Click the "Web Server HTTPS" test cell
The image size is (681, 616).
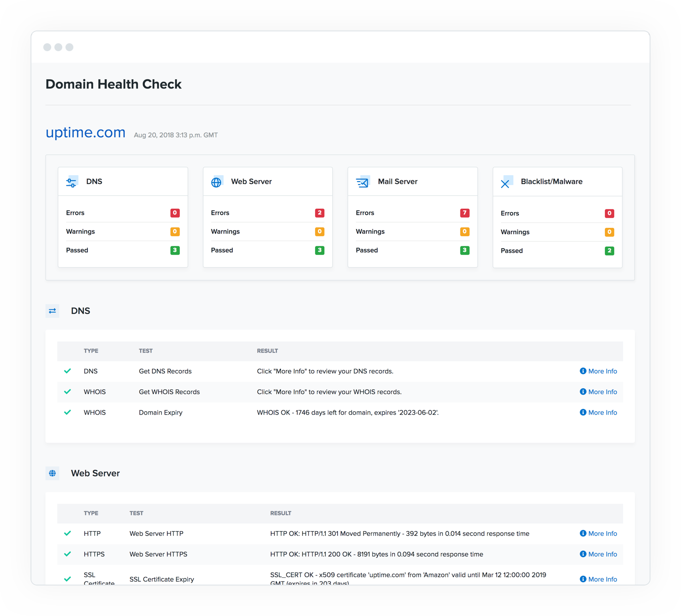158,554
